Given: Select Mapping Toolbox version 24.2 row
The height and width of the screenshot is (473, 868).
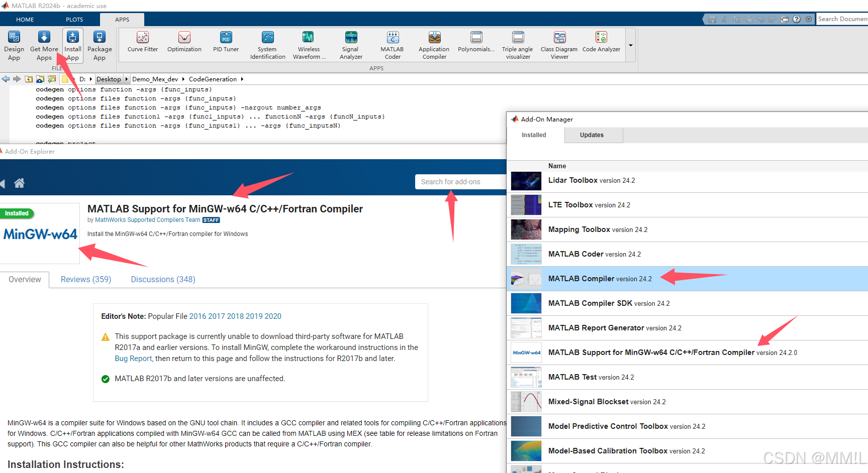Looking at the screenshot, I should coord(687,229).
